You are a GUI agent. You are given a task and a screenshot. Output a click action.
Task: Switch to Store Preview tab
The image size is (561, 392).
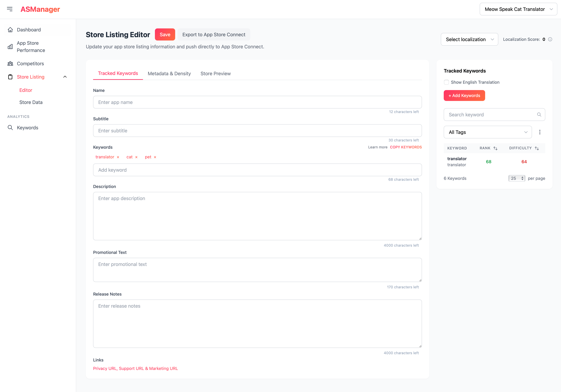point(215,74)
